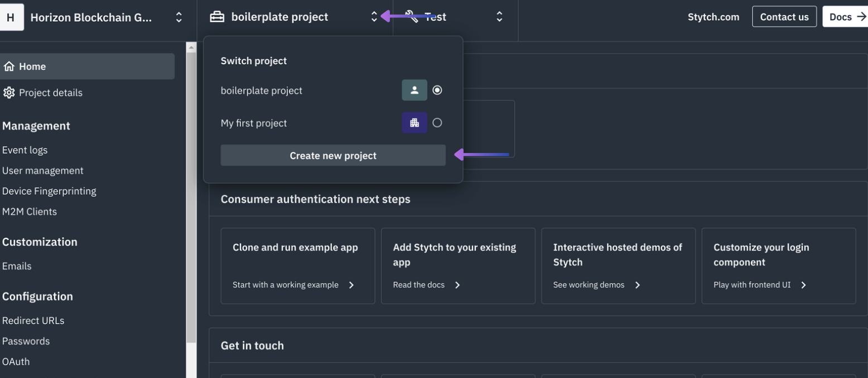Click the Create new project button
This screenshot has height=378, width=868.
click(332, 155)
